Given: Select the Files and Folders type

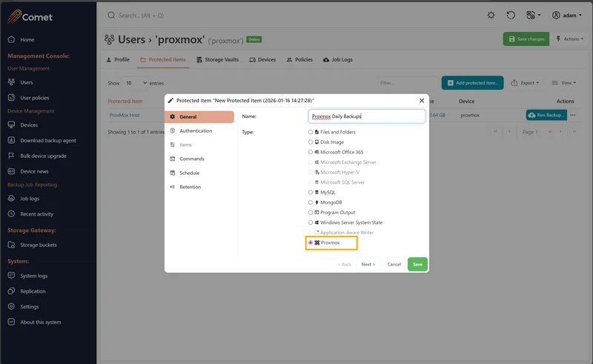Looking at the screenshot, I should pyautogui.click(x=311, y=132).
